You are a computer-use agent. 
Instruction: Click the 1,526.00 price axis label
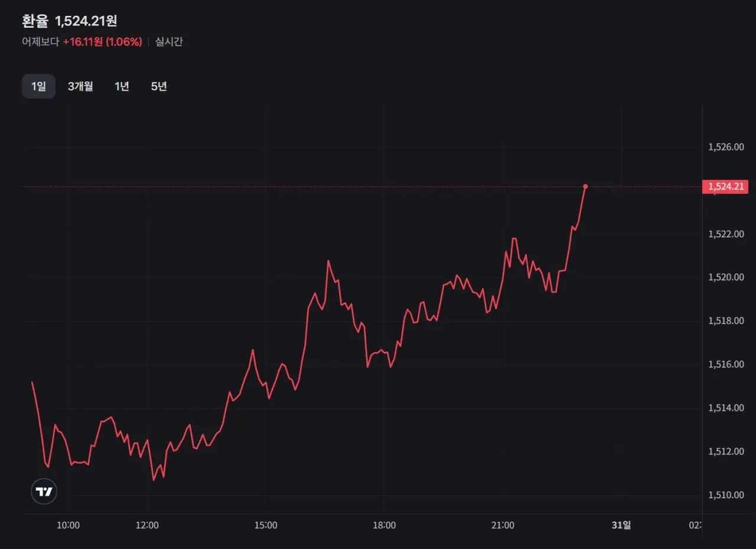[726, 147]
